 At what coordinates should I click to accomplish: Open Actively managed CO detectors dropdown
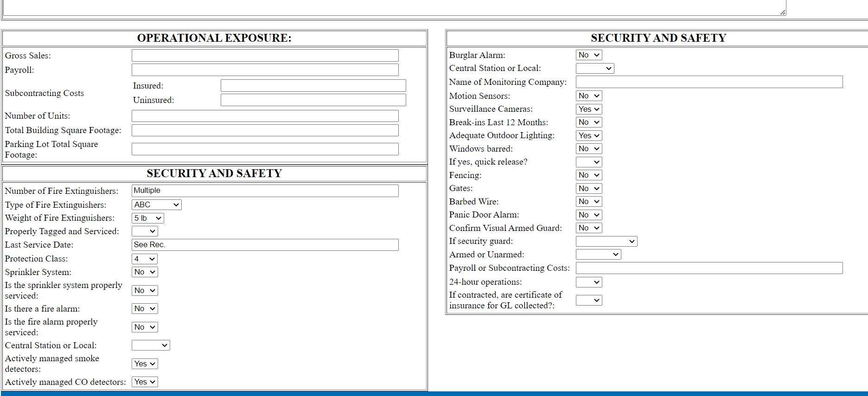coord(145,382)
